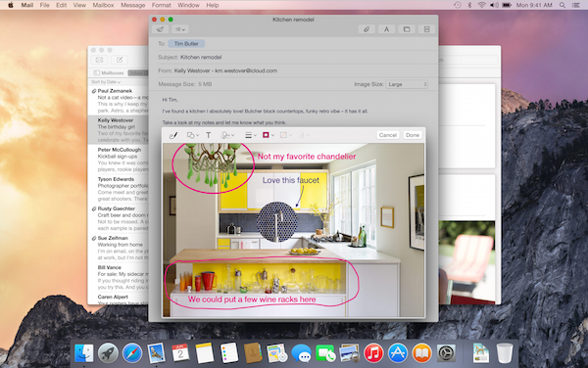
Task: Open FaceTime icon in Dock
Action: coord(325,353)
